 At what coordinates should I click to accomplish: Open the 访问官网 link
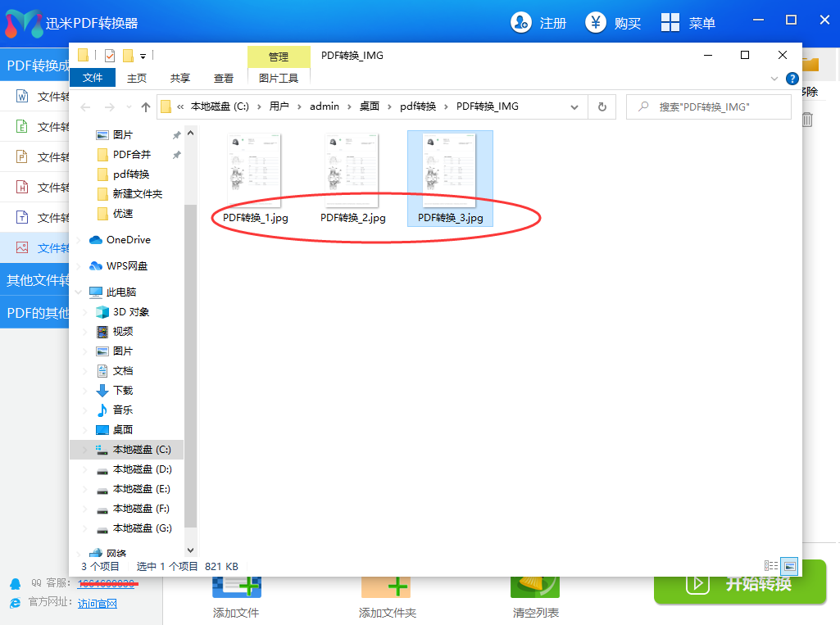98,604
